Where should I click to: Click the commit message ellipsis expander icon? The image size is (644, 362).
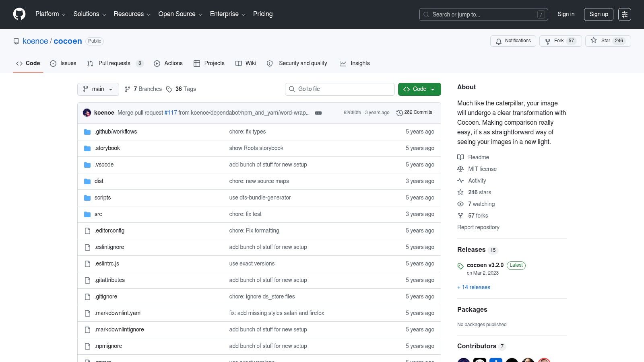(318, 113)
